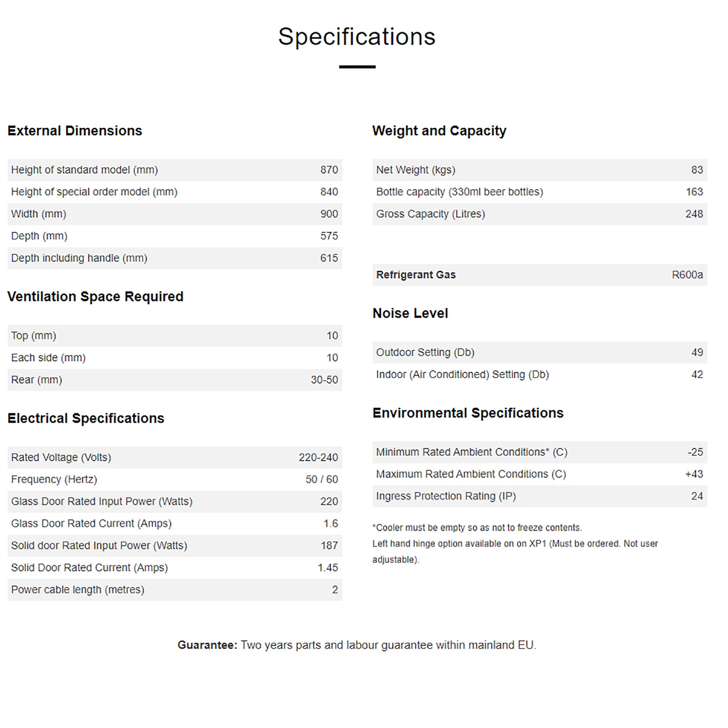Click the Refrigerant Gas row

pyautogui.click(x=540, y=275)
